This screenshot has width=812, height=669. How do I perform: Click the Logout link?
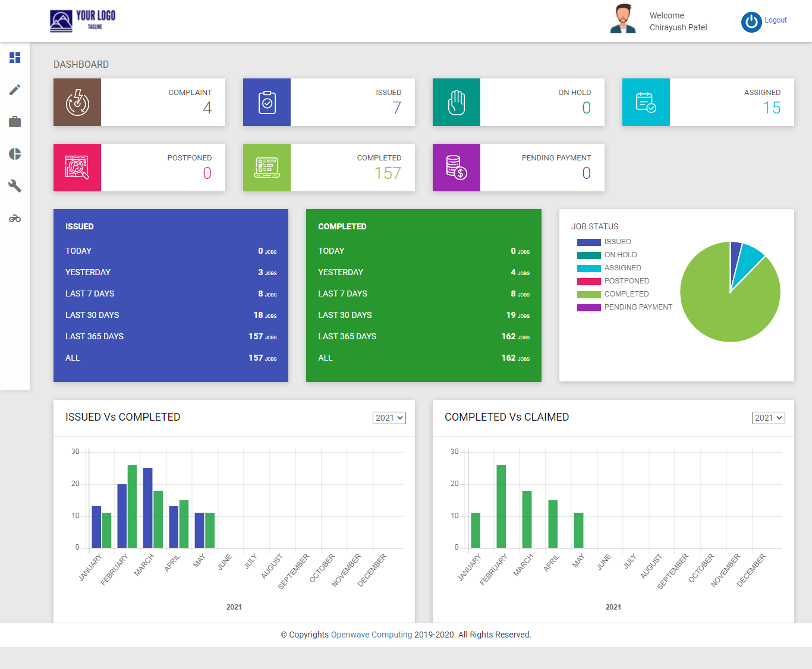(776, 20)
